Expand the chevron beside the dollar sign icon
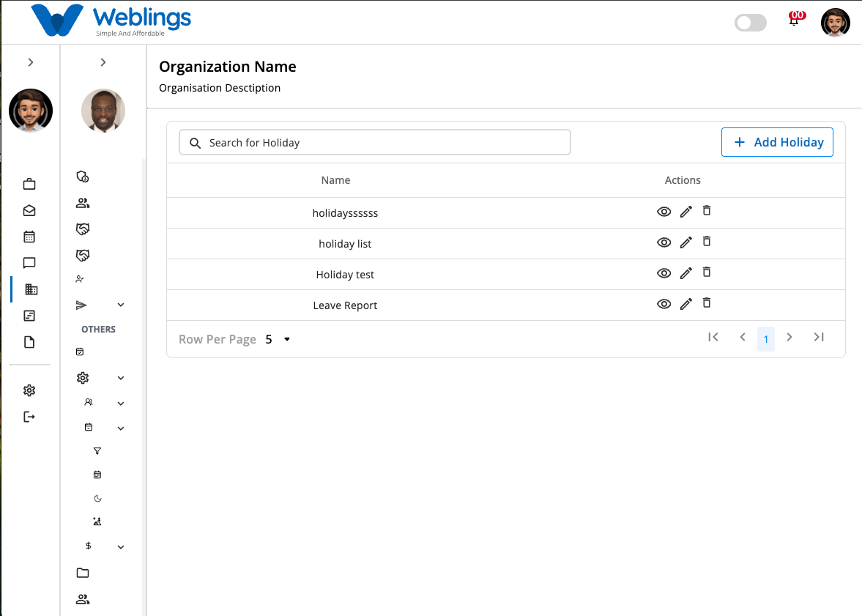The height and width of the screenshot is (616, 862). [121, 546]
